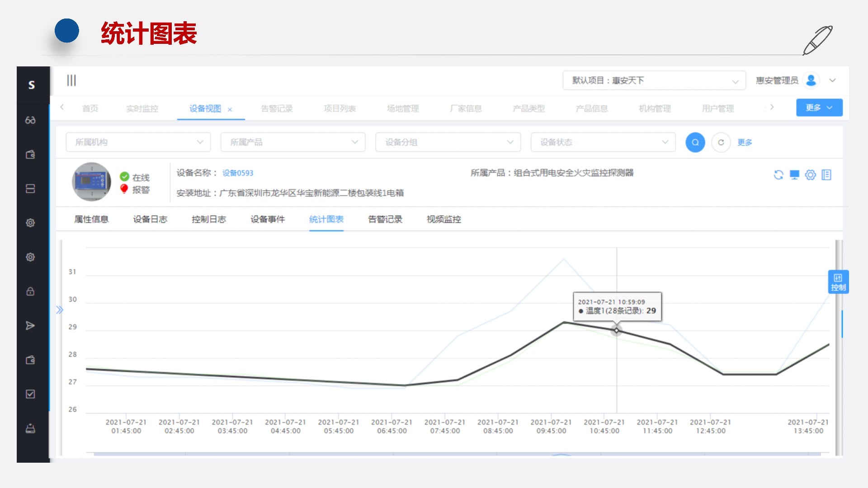The height and width of the screenshot is (488, 868).
Task: Open device settings gear icon
Action: pyautogui.click(x=810, y=175)
